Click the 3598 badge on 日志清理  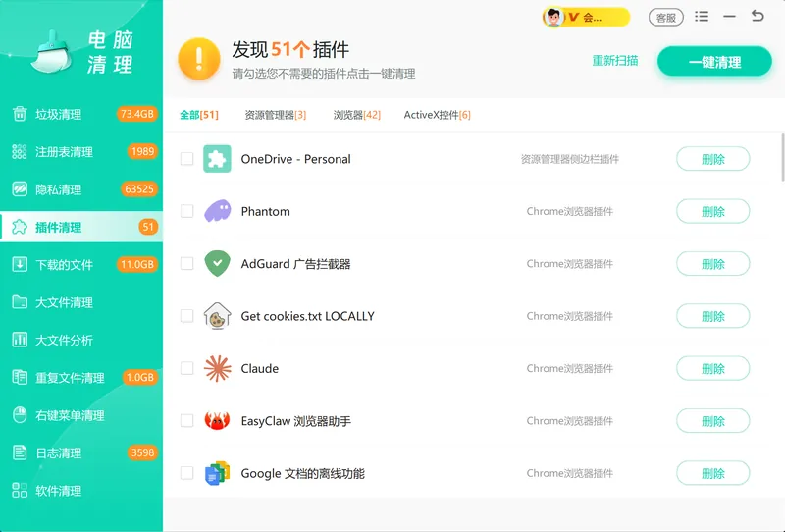point(142,452)
